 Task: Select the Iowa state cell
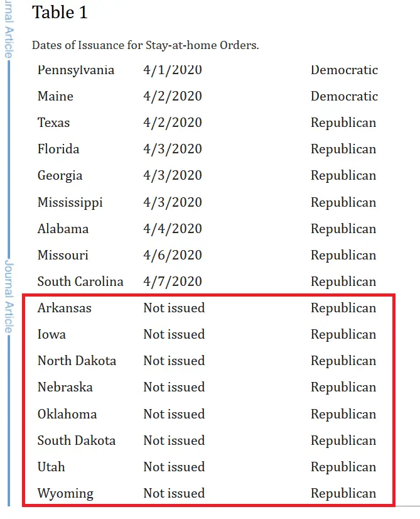point(51,334)
